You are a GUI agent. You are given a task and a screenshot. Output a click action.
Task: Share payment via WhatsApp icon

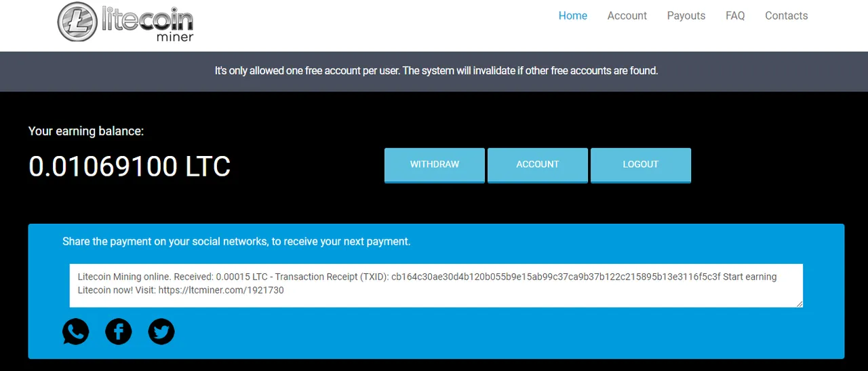tap(75, 332)
